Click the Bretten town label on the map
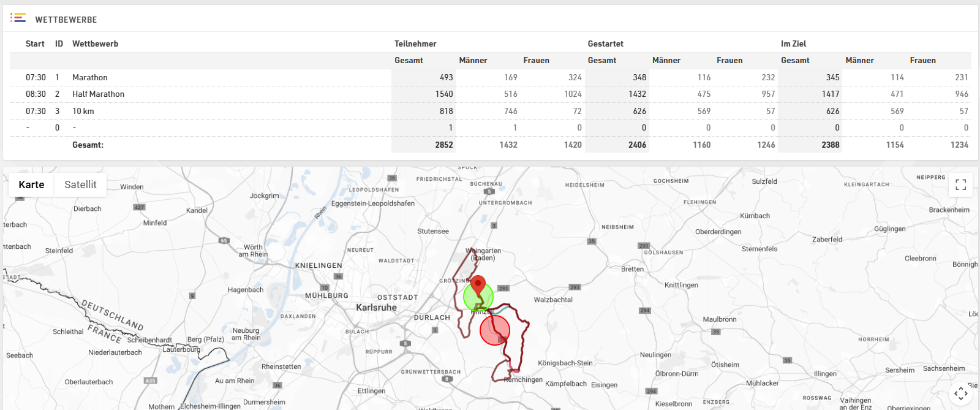 tap(632, 269)
